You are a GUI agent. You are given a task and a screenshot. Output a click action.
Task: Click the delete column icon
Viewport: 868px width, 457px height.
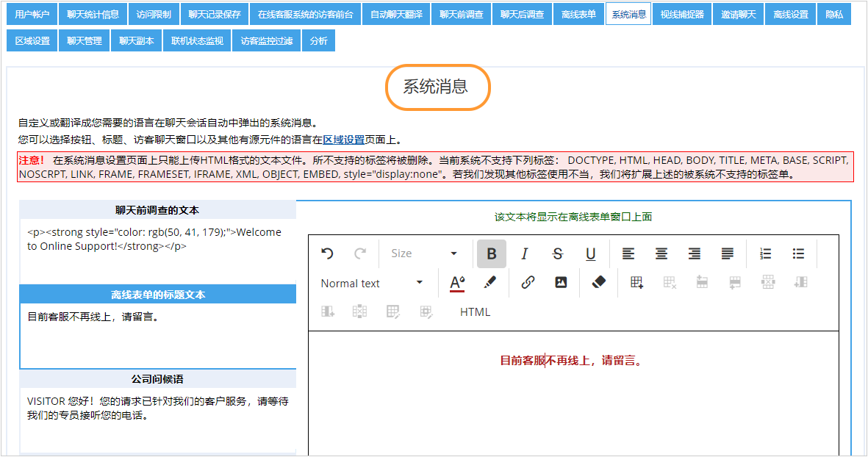pyautogui.click(x=360, y=312)
